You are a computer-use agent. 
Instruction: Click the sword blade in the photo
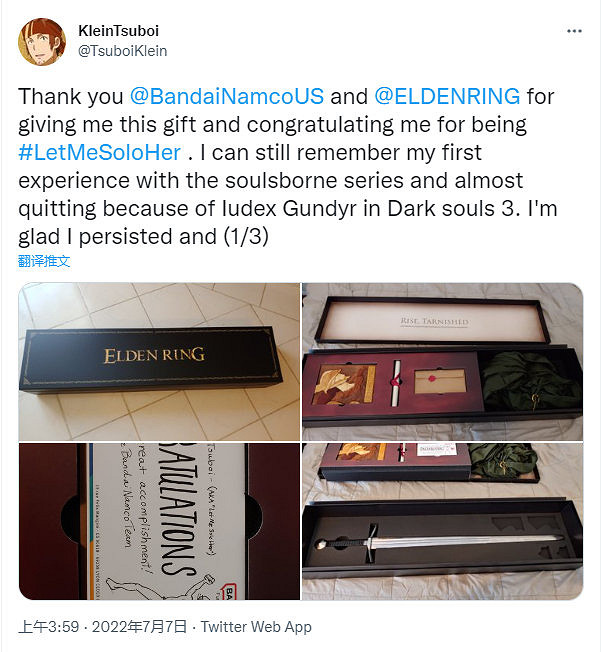[x=468, y=541]
